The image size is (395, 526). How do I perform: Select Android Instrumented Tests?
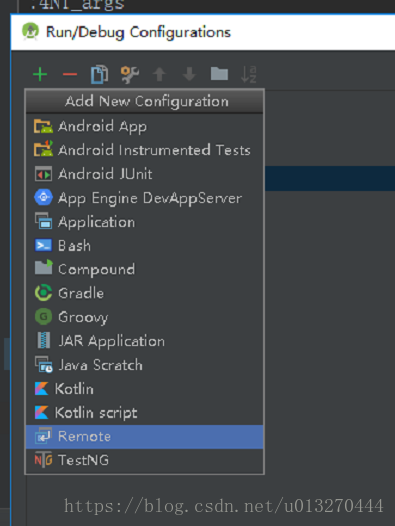[145, 150]
